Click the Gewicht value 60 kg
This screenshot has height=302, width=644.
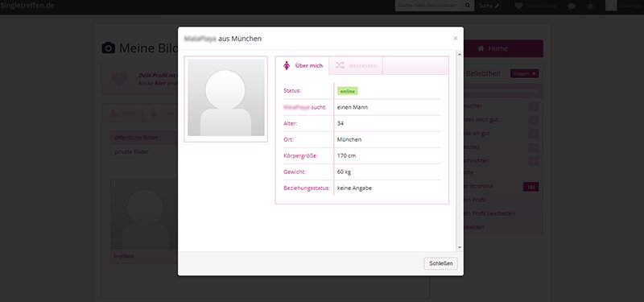[x=345, y=172]
